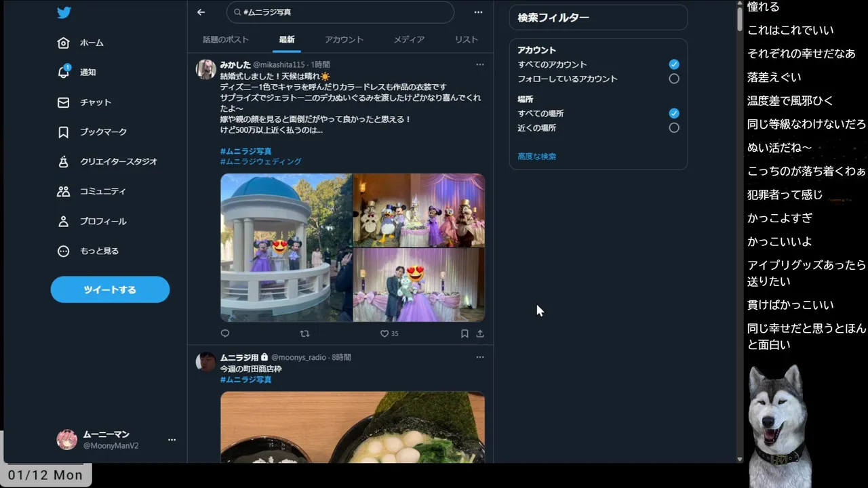Click the comment 貫けばかっこいい
The width and height of the screenshot is (868, 488).
[791, 305]
